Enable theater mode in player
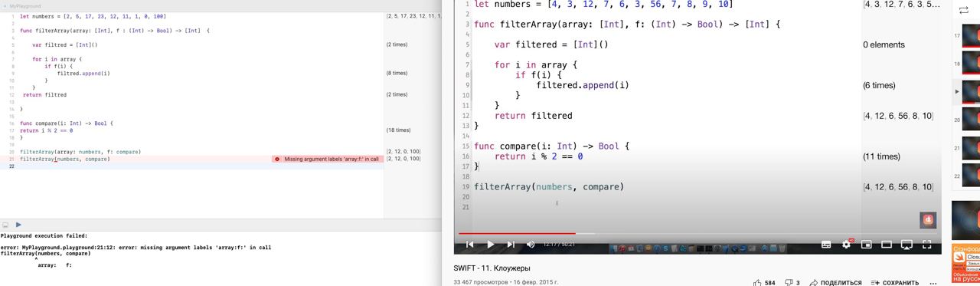The height and width of the screenshot is (286, 980). click(x=887, y=245)
